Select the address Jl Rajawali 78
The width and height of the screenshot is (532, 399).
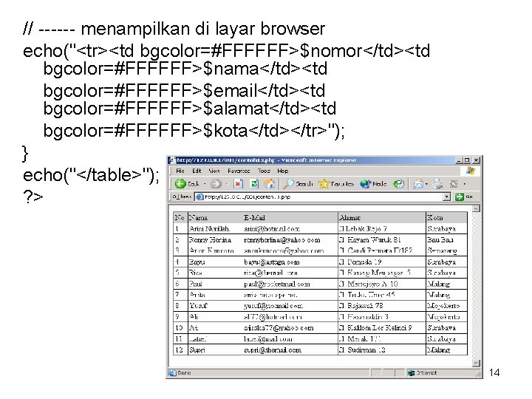[361, 306]
